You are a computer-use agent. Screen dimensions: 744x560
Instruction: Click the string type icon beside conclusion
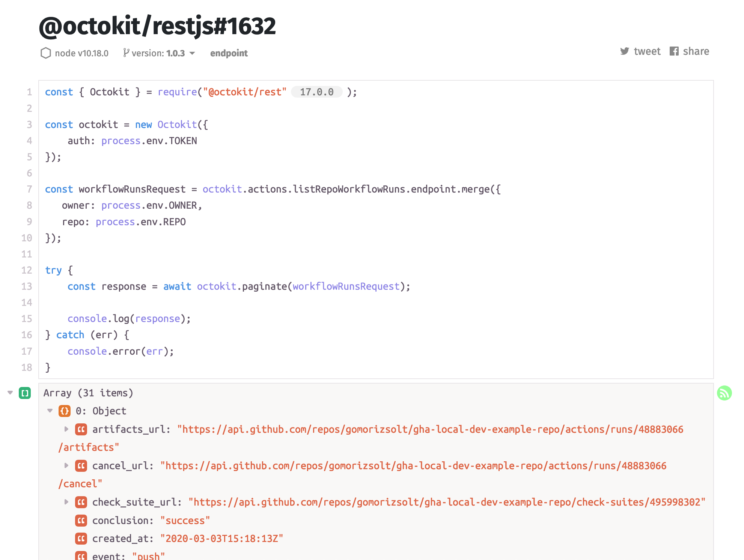81,520
